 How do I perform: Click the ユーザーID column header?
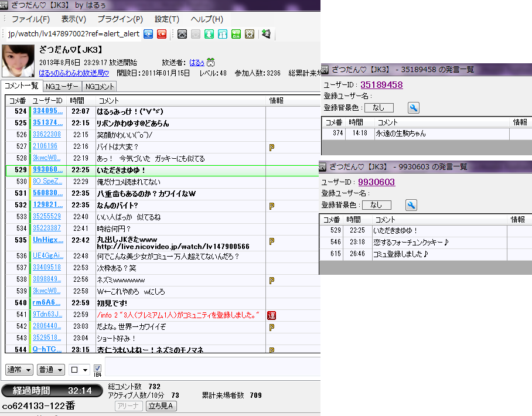tap(48, 100)
